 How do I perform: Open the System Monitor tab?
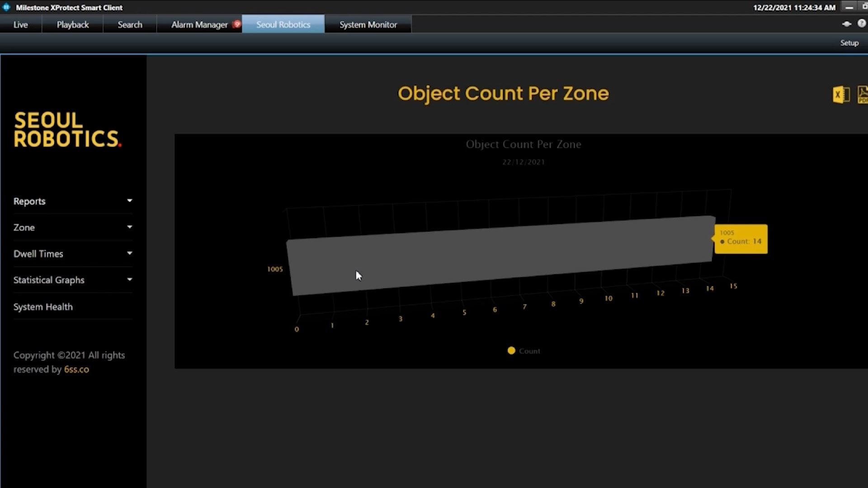368,24
